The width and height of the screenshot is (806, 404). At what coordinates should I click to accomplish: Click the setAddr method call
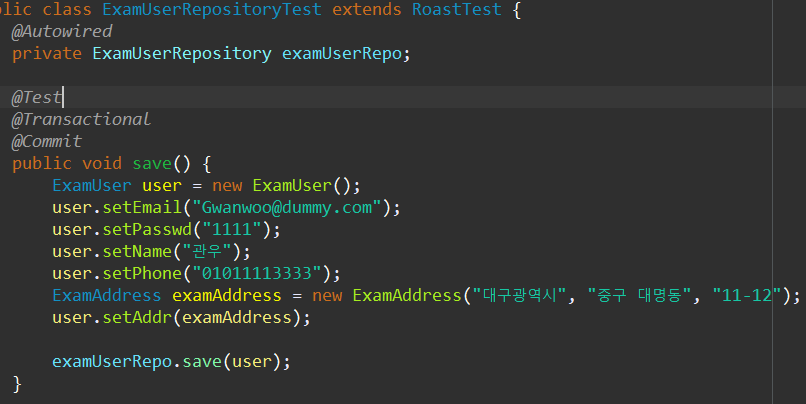[137, 318]
